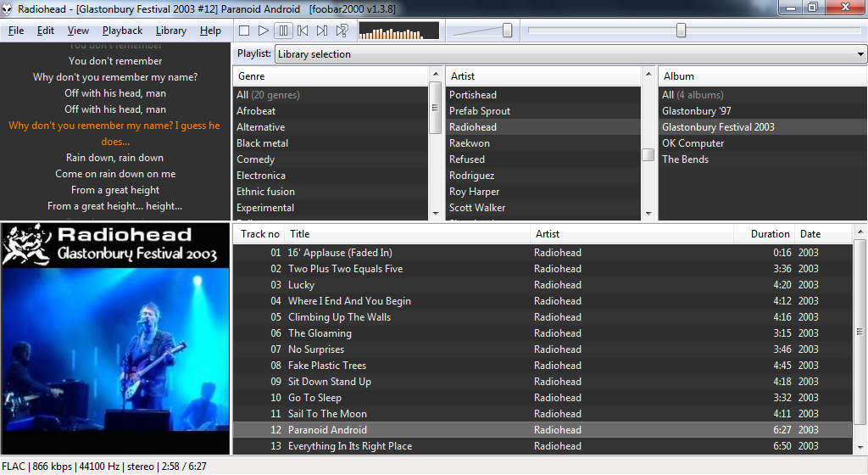Click the highlighted orange lyric line

(x=114, y=133)
